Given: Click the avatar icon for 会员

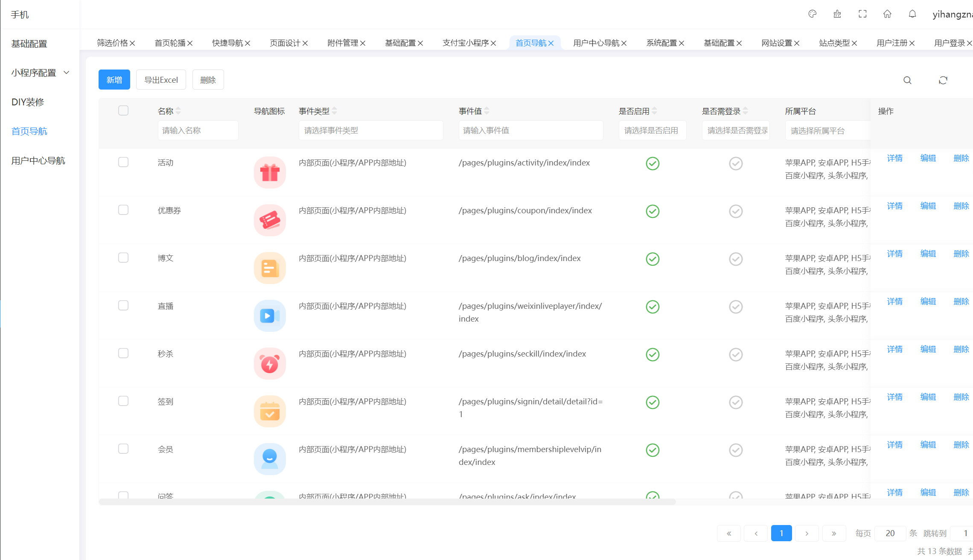Looking at the screenshot, I should click(270, 459).
